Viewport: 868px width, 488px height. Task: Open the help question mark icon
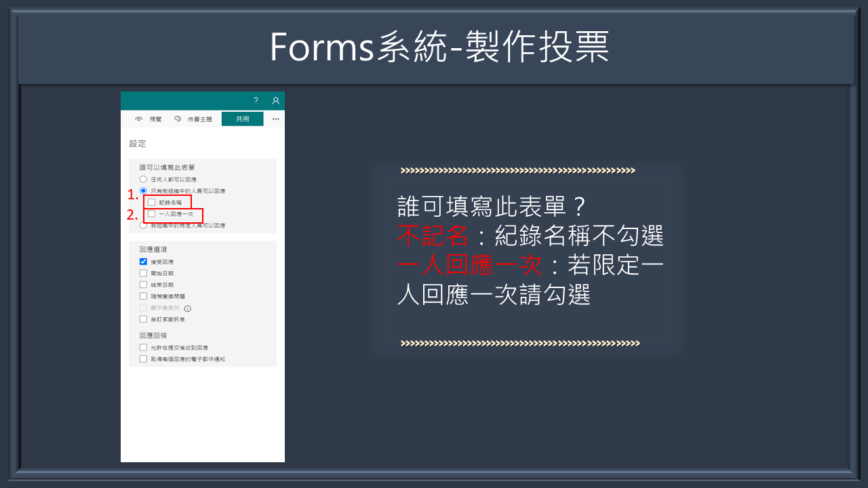point(256,100)
